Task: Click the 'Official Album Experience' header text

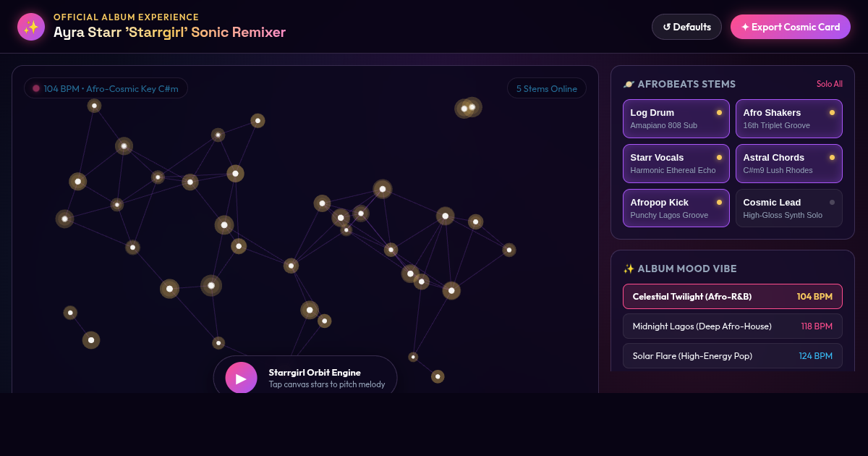Action: (126, 17)
